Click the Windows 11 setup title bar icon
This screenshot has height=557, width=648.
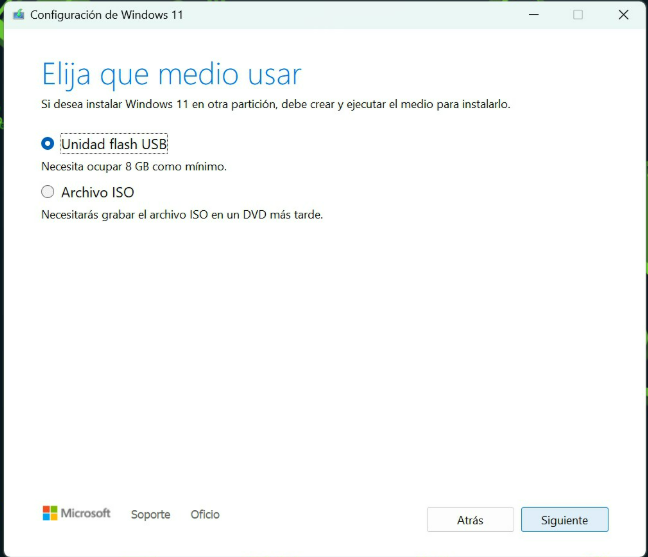(x=19, y=15)
